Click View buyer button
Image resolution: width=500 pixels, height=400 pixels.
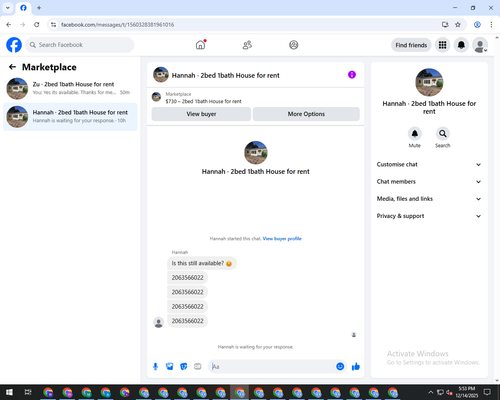coord(201,114)
